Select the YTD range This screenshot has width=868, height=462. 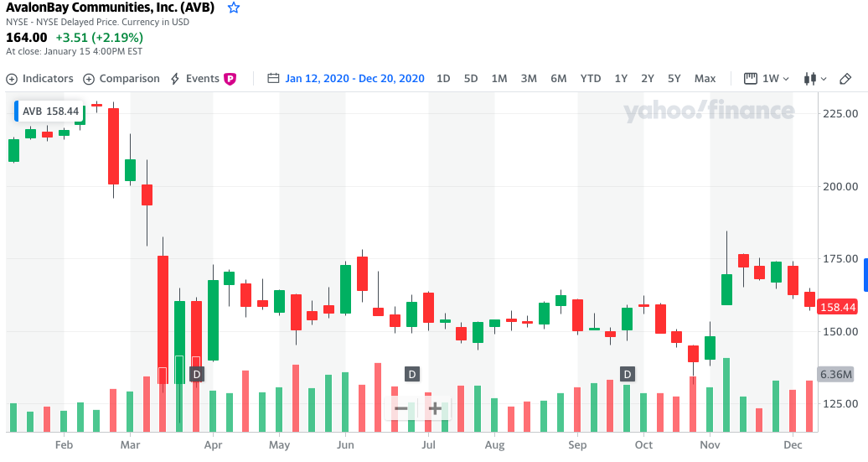[x=591, y=79]
